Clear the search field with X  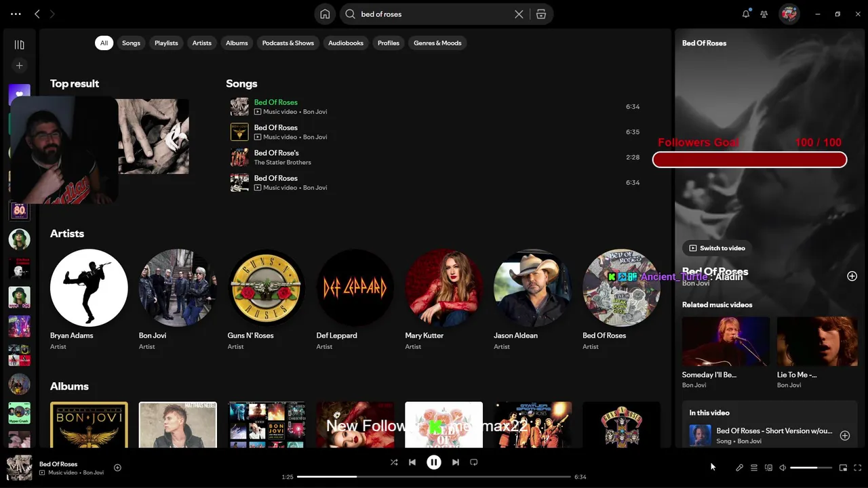tap(519, 14)
